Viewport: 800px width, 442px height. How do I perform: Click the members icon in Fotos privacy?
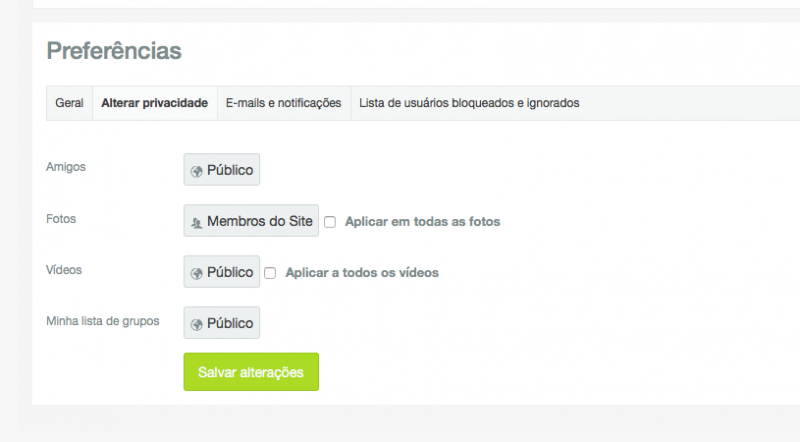coord(196,223)
